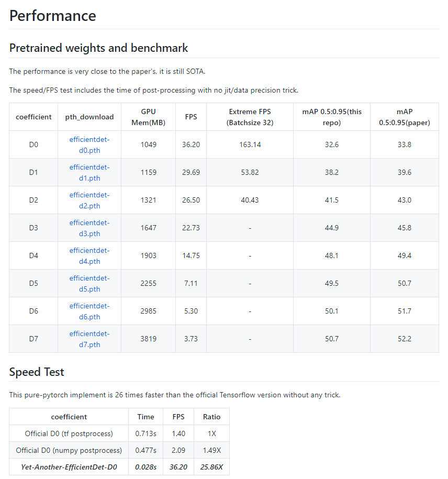
Task: Click the pth_download column header
Action: click(89, 117)
